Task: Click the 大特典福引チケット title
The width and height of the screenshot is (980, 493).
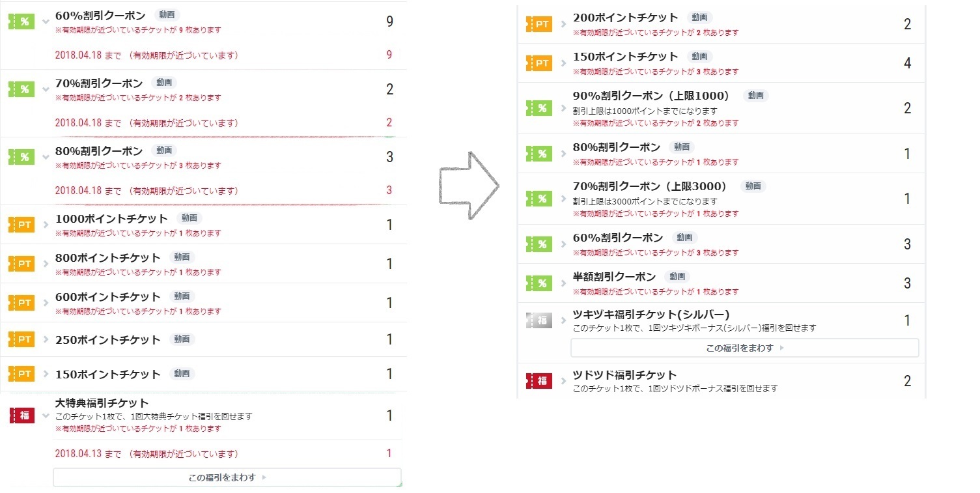Action: tap(102, 403)
